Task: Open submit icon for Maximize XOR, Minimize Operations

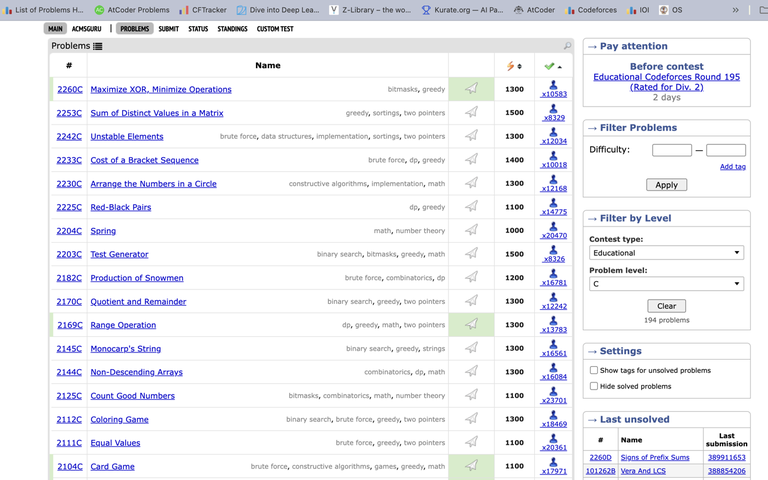Action: pyautogui.click(x=471, y=88)
